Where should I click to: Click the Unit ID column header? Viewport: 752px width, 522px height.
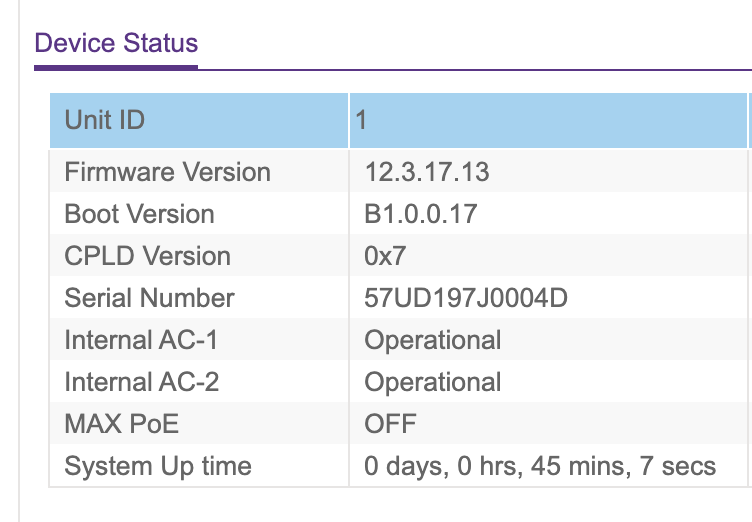point(105,120)
